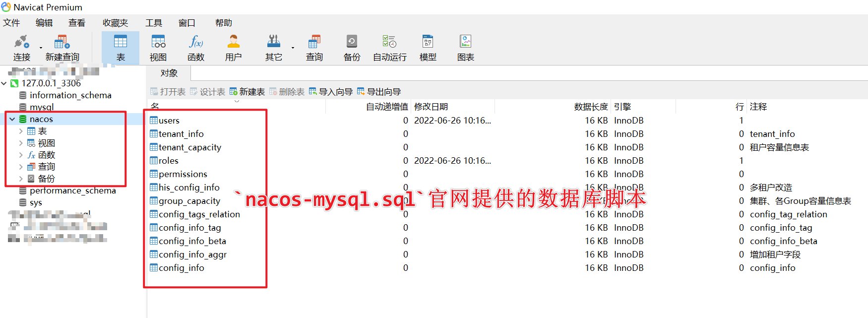868x318 pixels.
Task: Open the 查看 menu
Action: point(77,23)
